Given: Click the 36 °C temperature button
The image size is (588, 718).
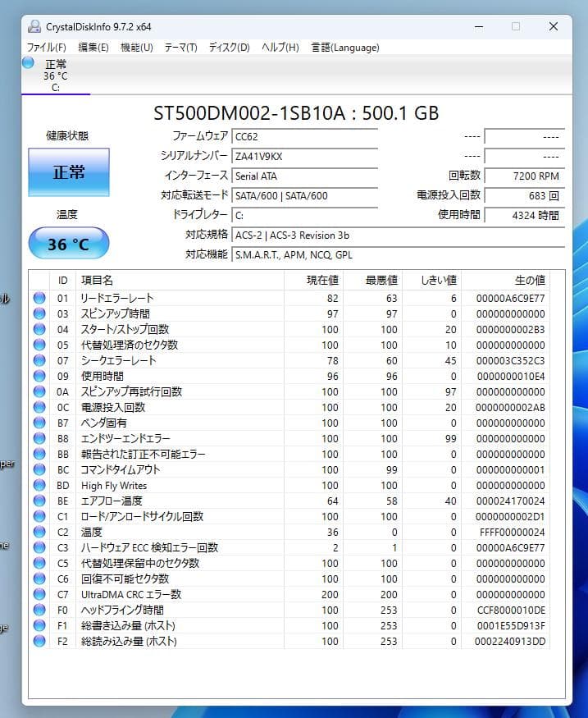Looking at the screenshot, I should (69, 243).
